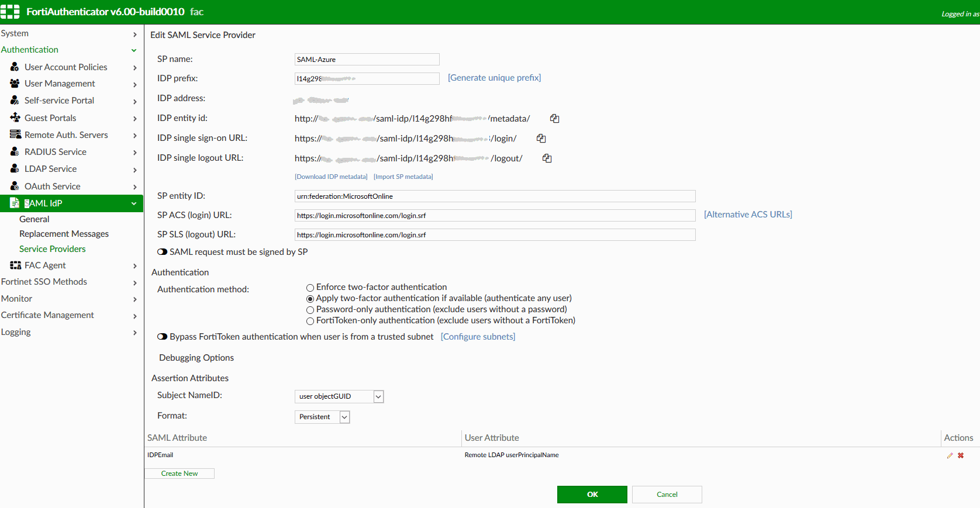Click the SP SLS logout URL field
This screenshot has height=508, width=980.
495,235
